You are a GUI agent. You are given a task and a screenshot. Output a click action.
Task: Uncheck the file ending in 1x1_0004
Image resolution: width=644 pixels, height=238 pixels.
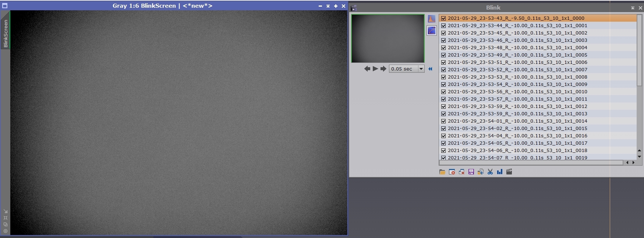tap(443, 48)
